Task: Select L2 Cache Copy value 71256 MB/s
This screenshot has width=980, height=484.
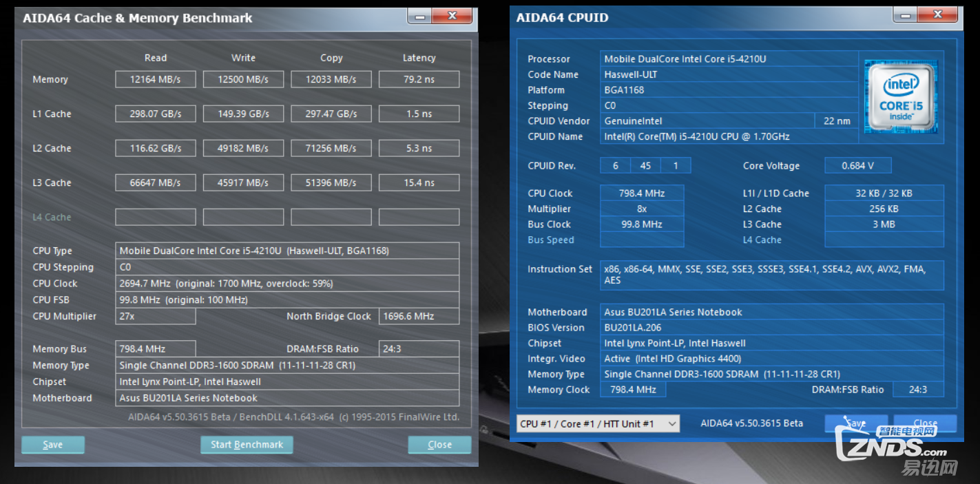Action: click(331, 148)
